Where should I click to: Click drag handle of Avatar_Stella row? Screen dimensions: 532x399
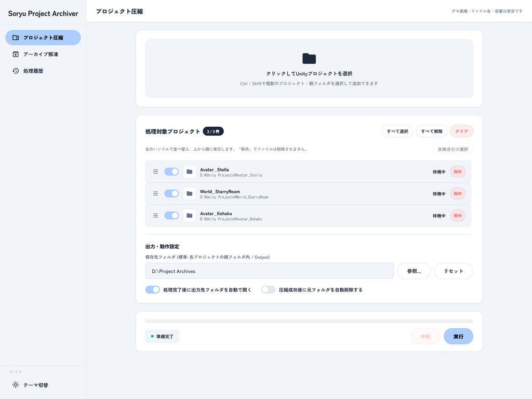click(155, 171)
